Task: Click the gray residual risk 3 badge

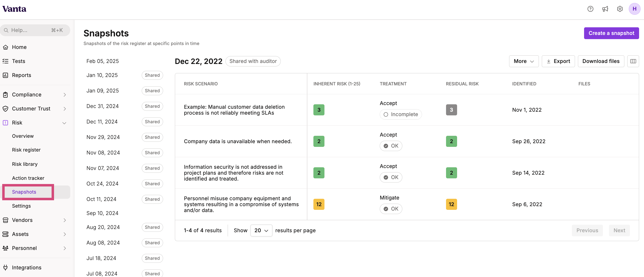Action: (451, 110)
